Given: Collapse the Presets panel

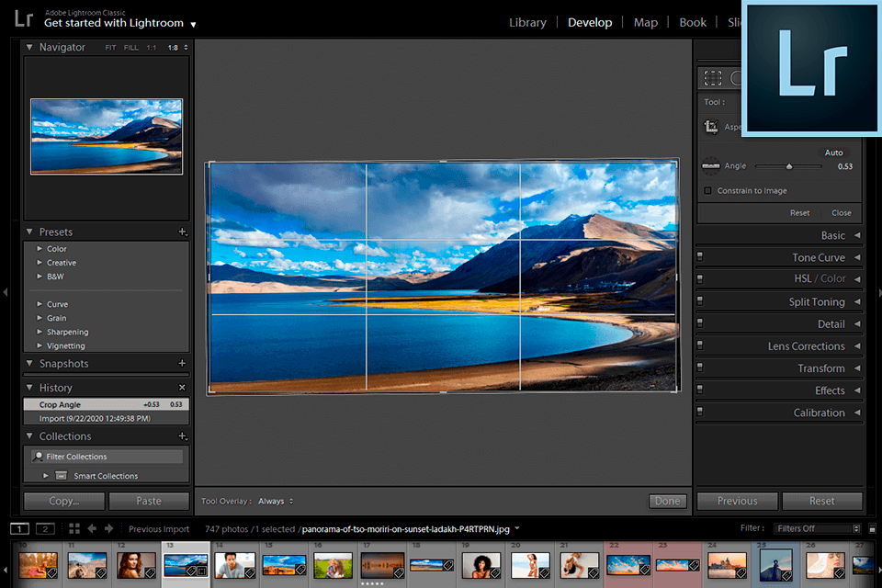Looking at the screenshot, I should click(29, 232).
